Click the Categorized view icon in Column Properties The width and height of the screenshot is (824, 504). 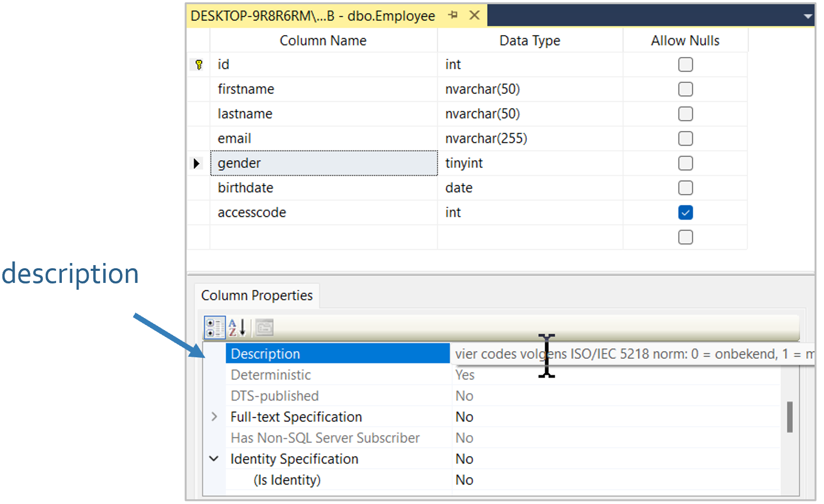click(214, 328)
